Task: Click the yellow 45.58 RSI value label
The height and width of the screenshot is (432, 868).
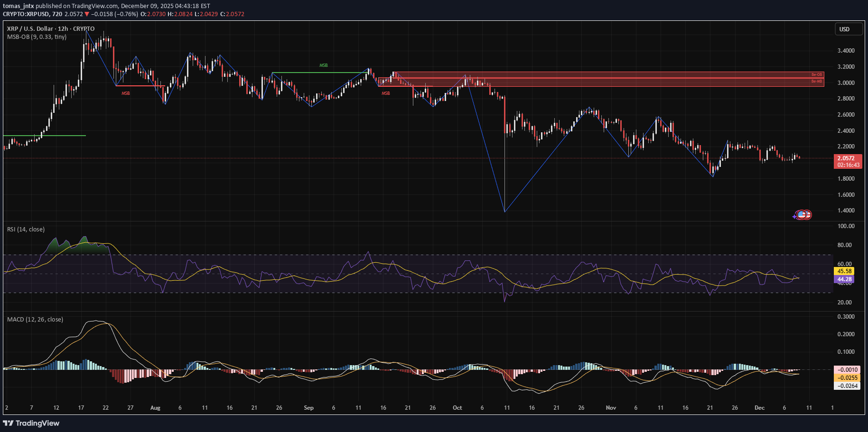Action: point(845,271)
